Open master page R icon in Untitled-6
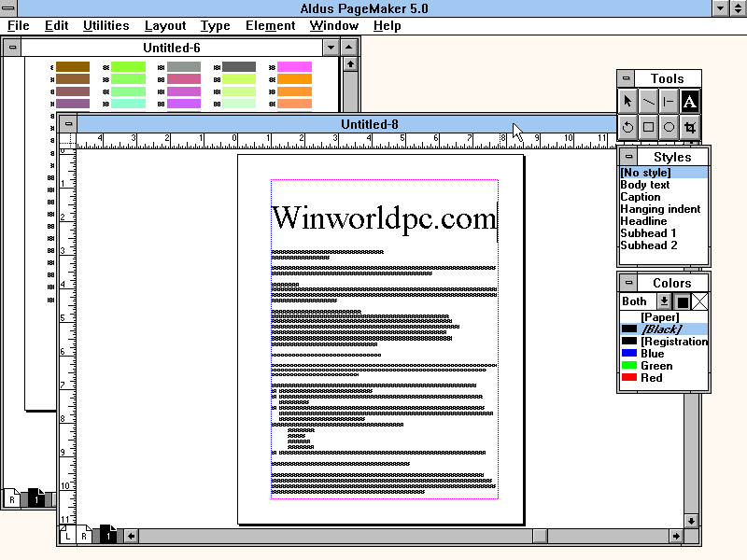 point(12,499)
